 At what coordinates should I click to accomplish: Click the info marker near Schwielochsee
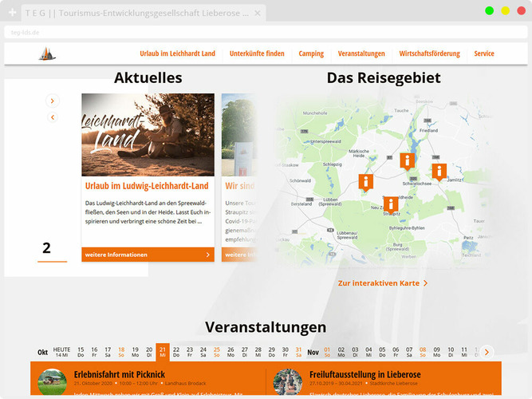tap(407, 160)
